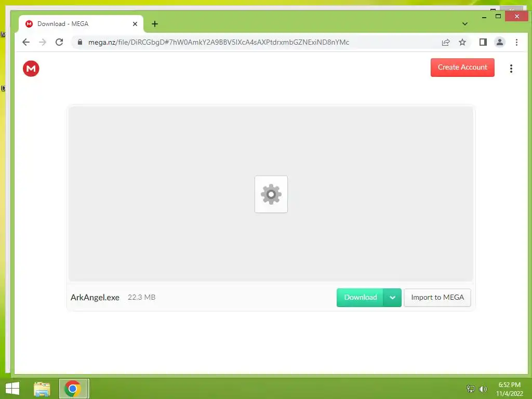532x399 pixels.
Task: Open File Explorer from taskbar
Action: click(42, 389)
